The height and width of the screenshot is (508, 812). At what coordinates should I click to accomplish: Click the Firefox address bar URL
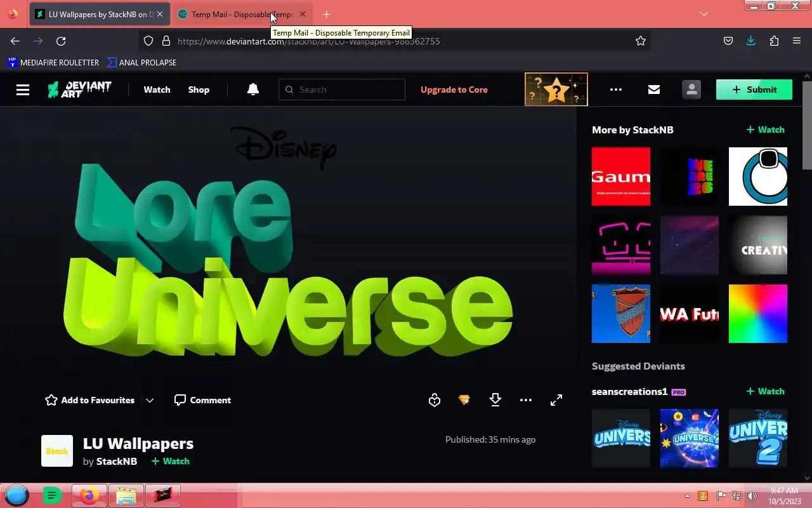pos(309,41)
